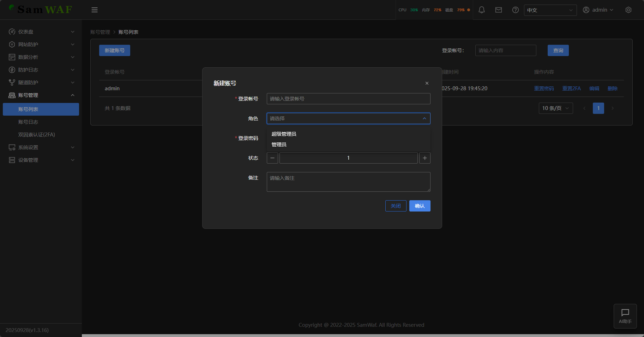Open the language 中文 dropdown
Image resolution: width=644 pixels, height=337 pixels.
(550, 10)
